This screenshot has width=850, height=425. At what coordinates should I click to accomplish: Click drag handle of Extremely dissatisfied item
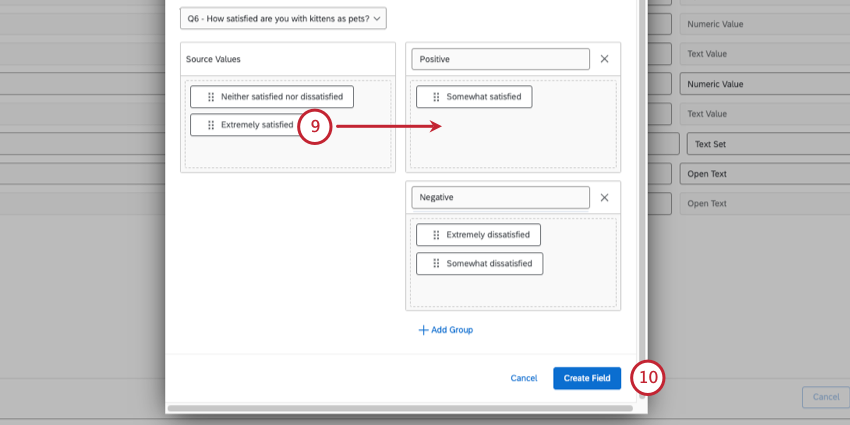pyautogui.click(x=436, y=235)
